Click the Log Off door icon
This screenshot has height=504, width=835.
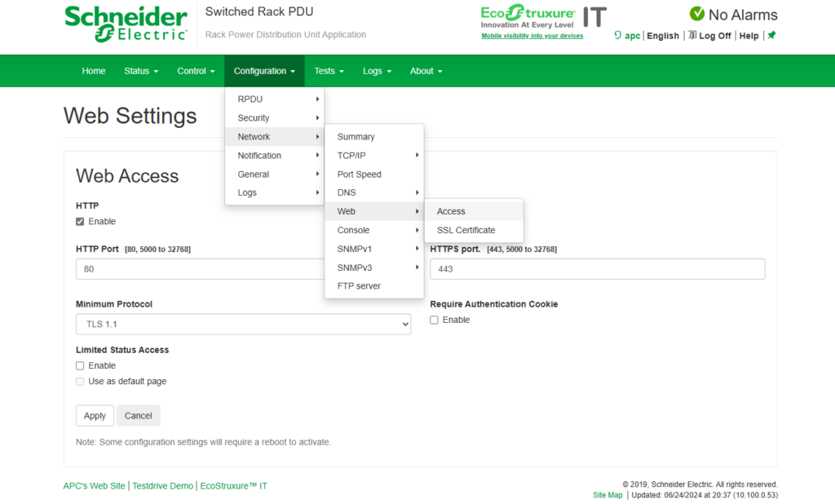[x=692, y=36]
